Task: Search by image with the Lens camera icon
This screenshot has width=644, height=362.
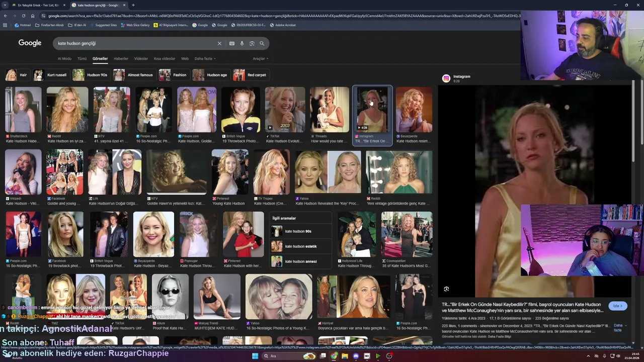Action: click(252, 43)
